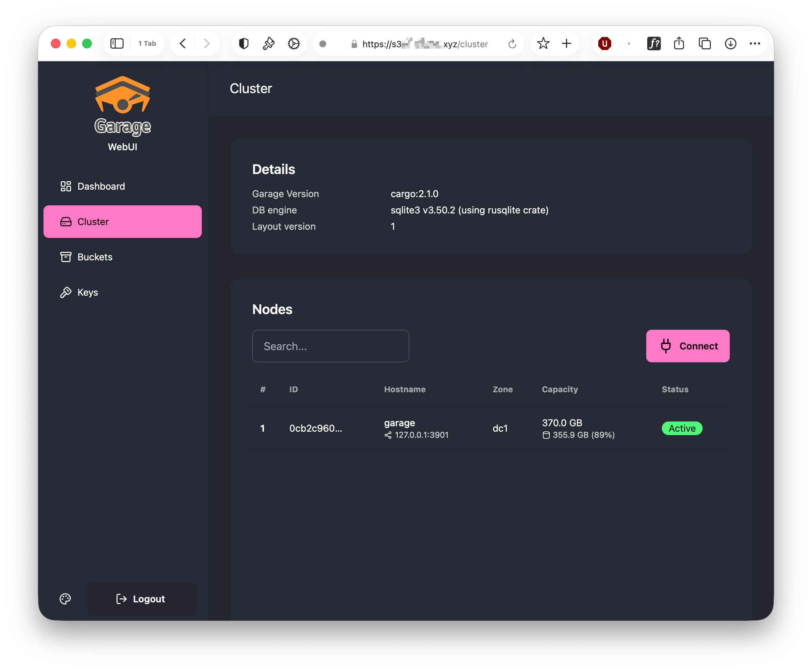Click the shield privacy icon
The image size is (812, 671).
point(243,44)
